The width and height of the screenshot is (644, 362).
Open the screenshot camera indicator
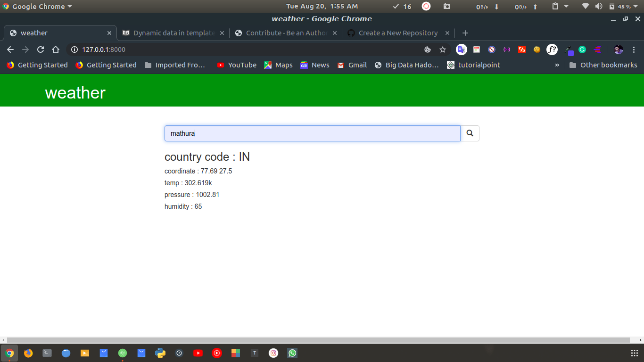(447, 7)
